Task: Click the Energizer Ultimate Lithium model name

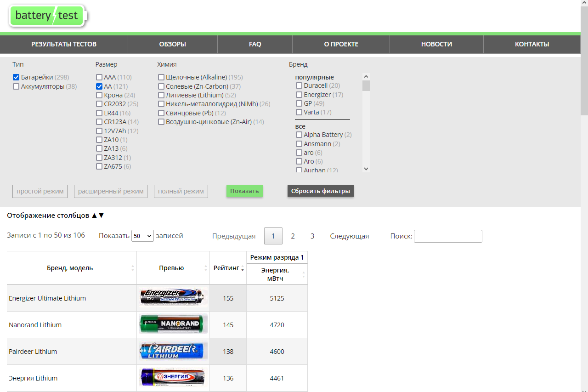Action: pos(47,298)
